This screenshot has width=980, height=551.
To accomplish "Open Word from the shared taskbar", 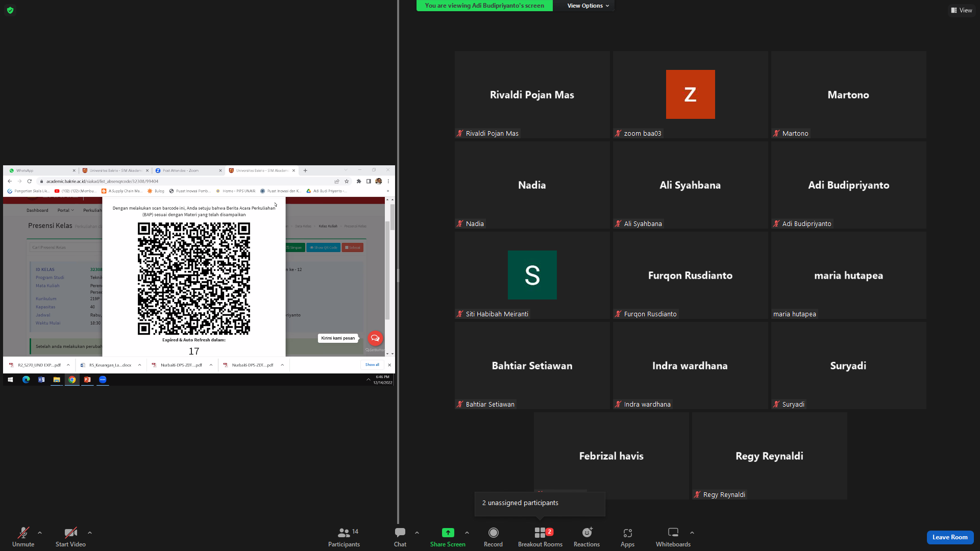I will click(41, 380).
